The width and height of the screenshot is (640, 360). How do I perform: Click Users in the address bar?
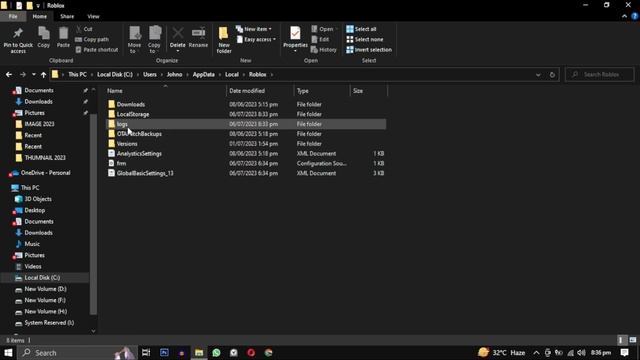(x=150, y=75)
